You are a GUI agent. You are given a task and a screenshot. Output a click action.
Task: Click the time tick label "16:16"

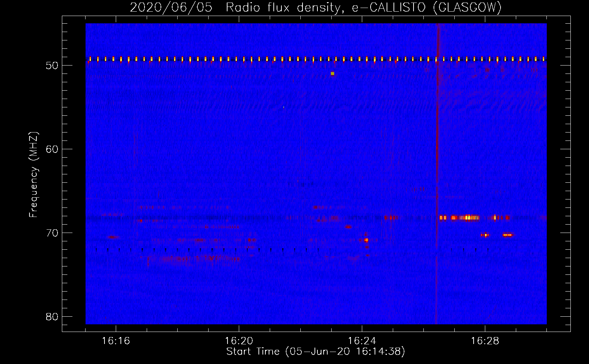(x=116, y=341)
